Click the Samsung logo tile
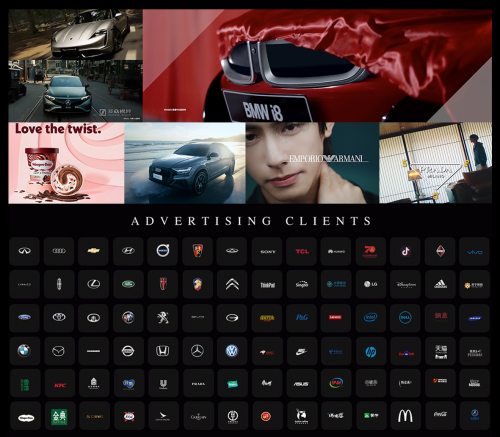 (474, 317)
